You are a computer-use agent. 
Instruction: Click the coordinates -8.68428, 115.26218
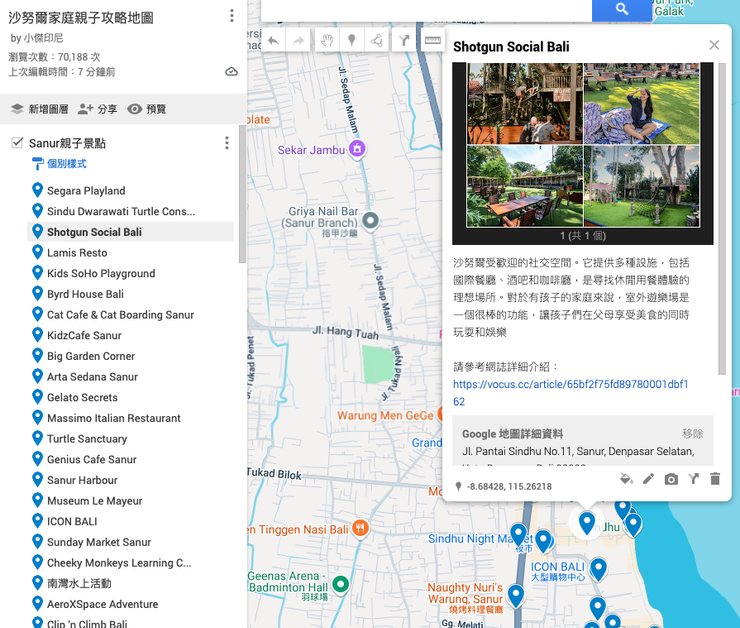tap(509, 486)
